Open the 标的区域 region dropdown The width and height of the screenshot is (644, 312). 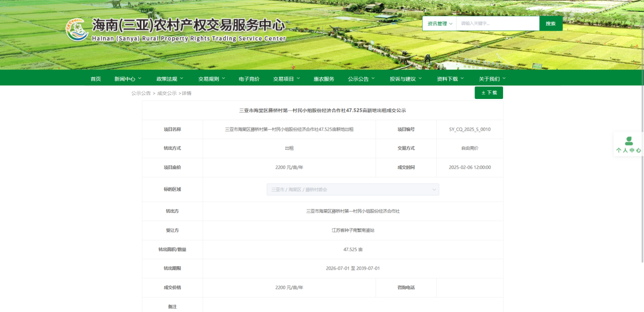[352, 189]
